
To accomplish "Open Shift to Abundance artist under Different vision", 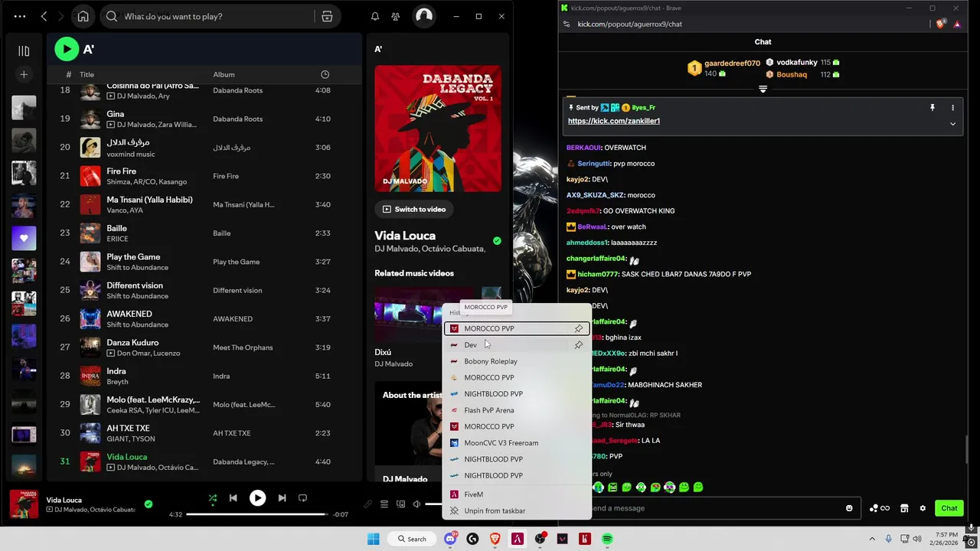I will click(x=137, y=296).
